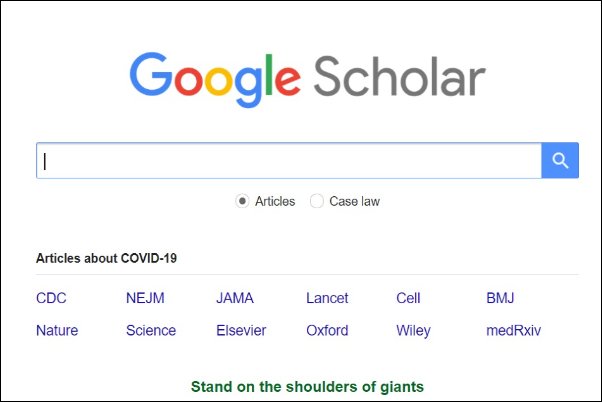The height and width of the screenshot is (402, 602).
Task: Select the Articles radio button
Action: 242,201
